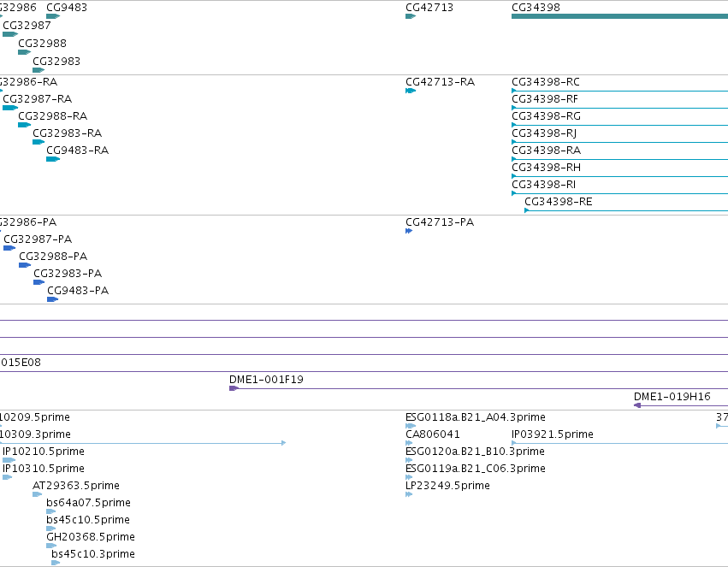The width and height of the screenshot is (728, 567).
Task: Select EST GH20368.5prime
Action: (x=51, y=546)
